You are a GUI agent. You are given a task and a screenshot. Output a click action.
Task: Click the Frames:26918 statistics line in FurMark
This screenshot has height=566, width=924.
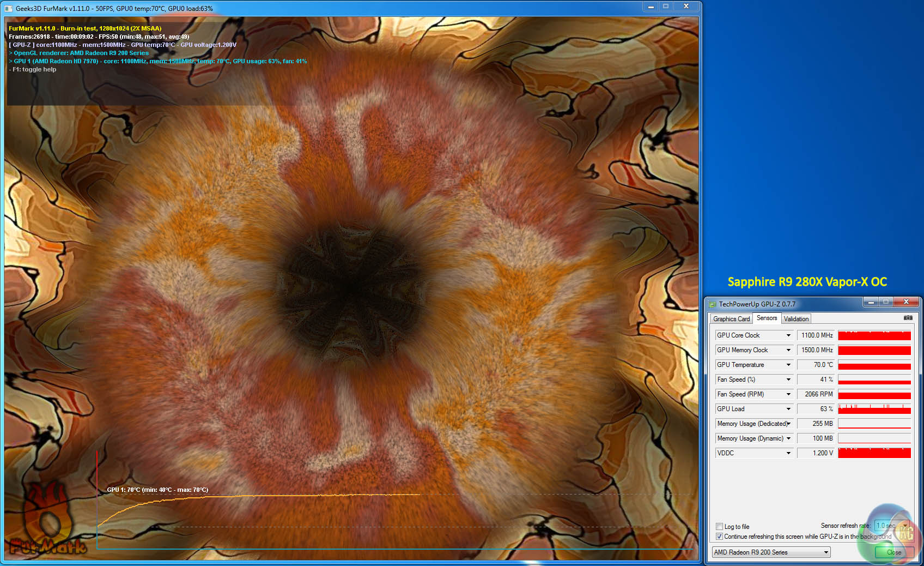coord(99,37)
